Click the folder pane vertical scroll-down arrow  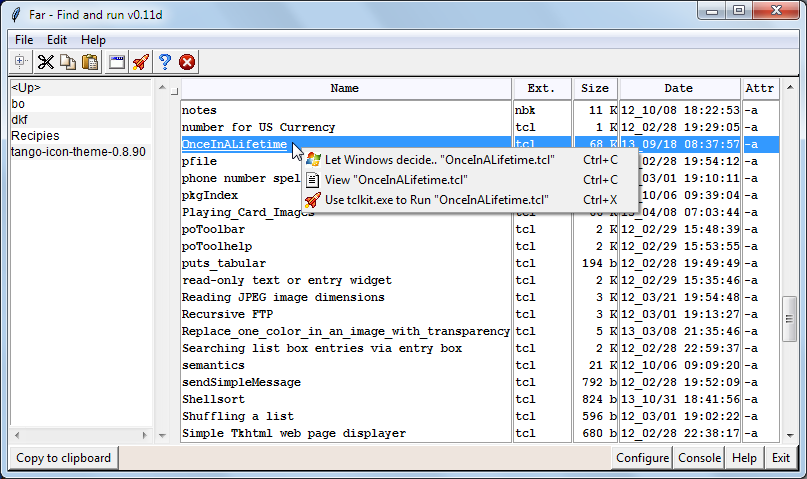[162, 436]
